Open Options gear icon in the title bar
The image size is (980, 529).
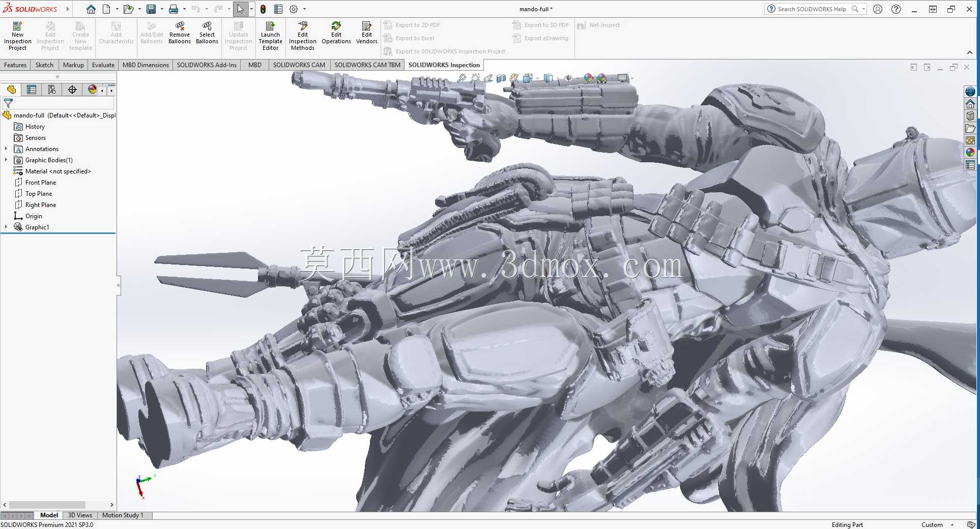[x=294, y=9]
